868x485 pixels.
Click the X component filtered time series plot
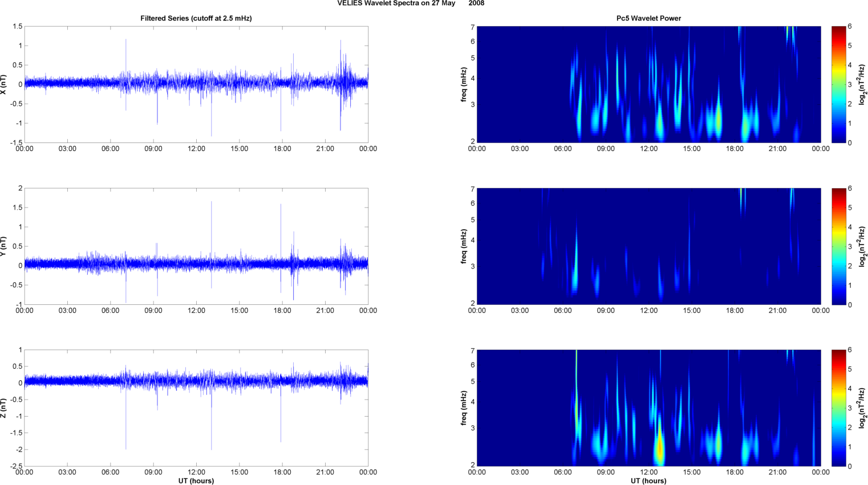click(196, 84)
